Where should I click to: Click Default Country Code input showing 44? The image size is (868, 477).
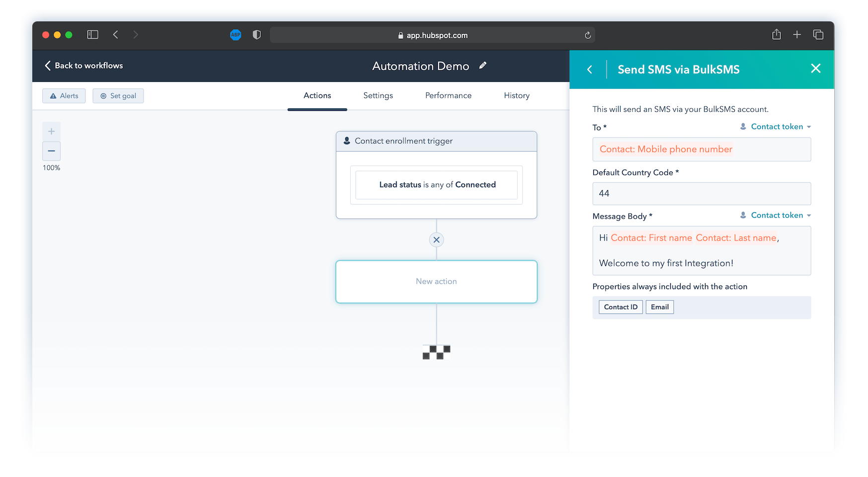(702, 193)
